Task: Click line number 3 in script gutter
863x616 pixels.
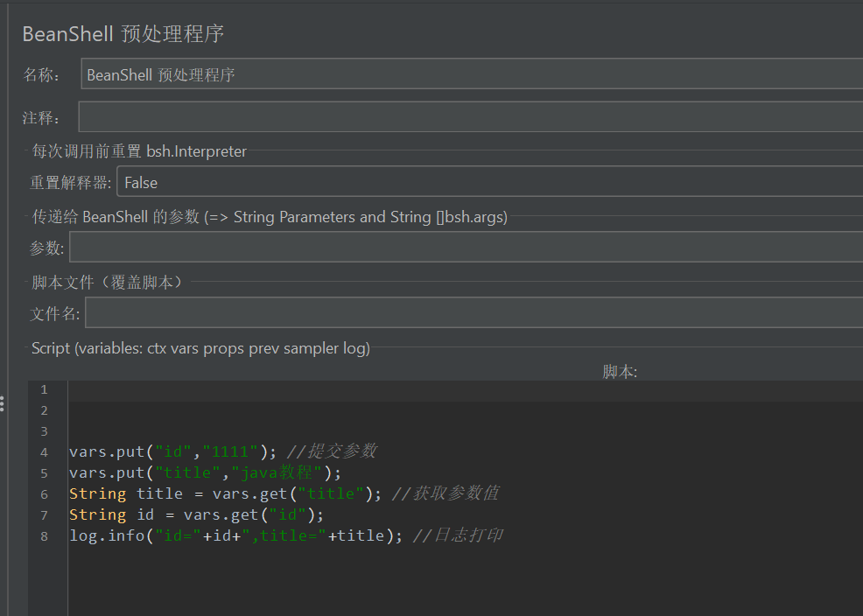Action: (x=44, y=431)
